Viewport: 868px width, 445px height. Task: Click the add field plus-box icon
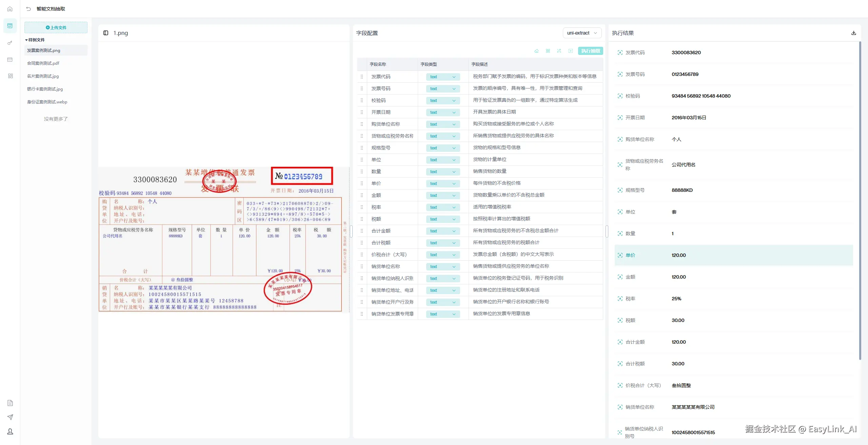[571, 51]
